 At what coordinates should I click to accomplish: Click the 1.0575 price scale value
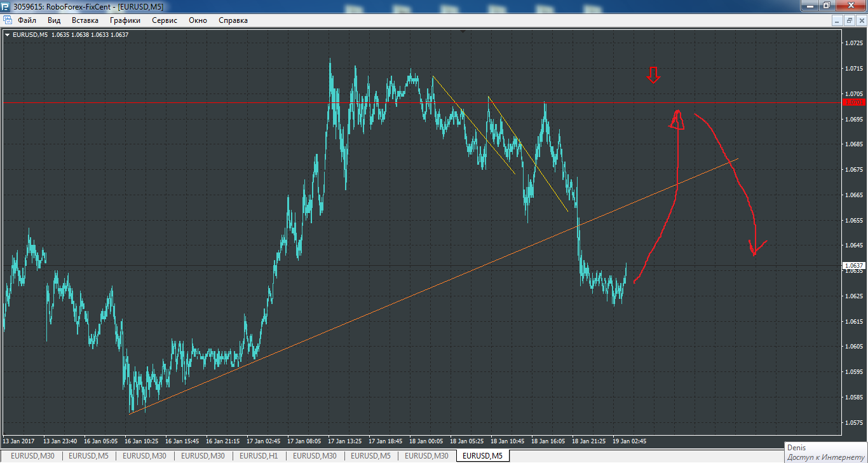coord(853,422)
